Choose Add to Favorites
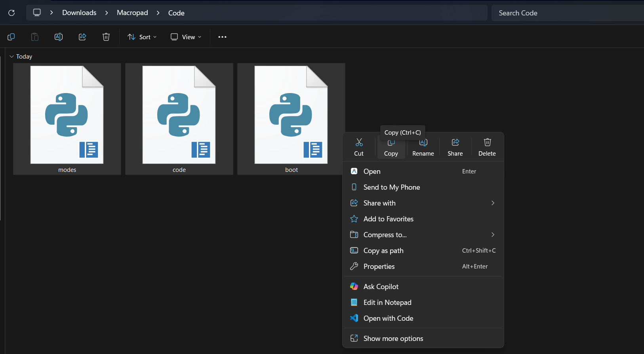 [x=423, y=219]
